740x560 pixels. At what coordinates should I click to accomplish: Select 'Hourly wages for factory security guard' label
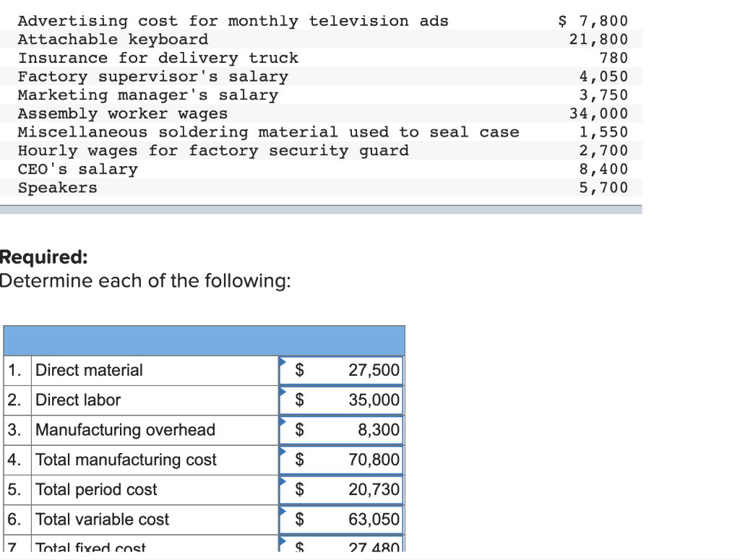(x=213, y=151)
